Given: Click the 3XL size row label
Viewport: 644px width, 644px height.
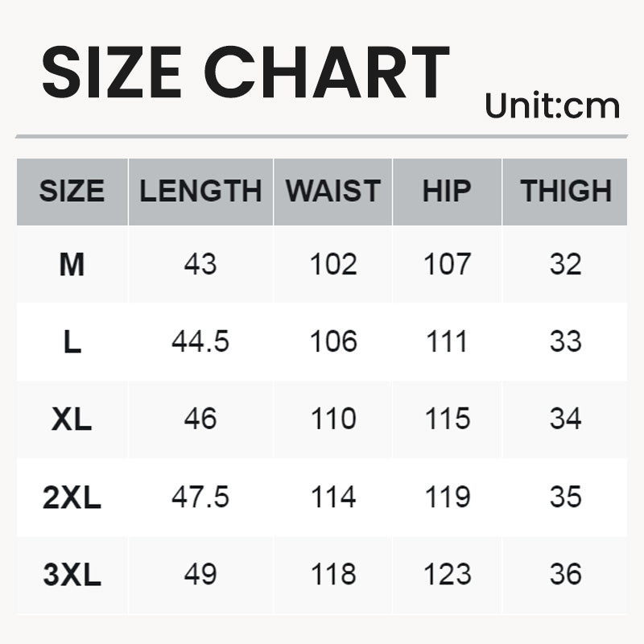Looking at the screenshot, I should (72, 575).
